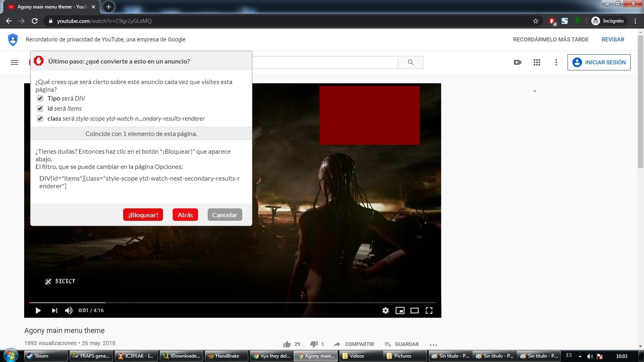This screenshot has height=362, width=644.
Task: Open the Incógnito profile indicator
Action: coord(608,21)
